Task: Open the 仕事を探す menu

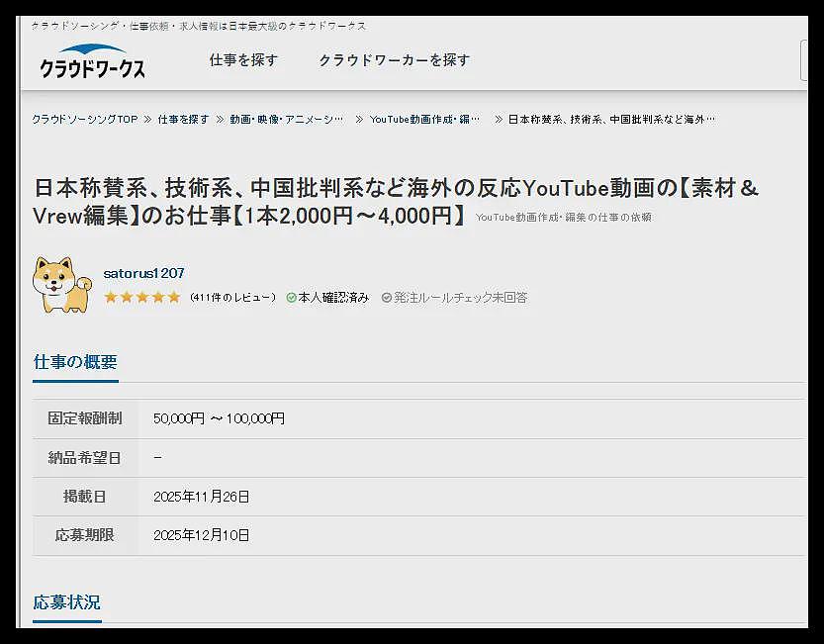Action: (x=243, y=60)
